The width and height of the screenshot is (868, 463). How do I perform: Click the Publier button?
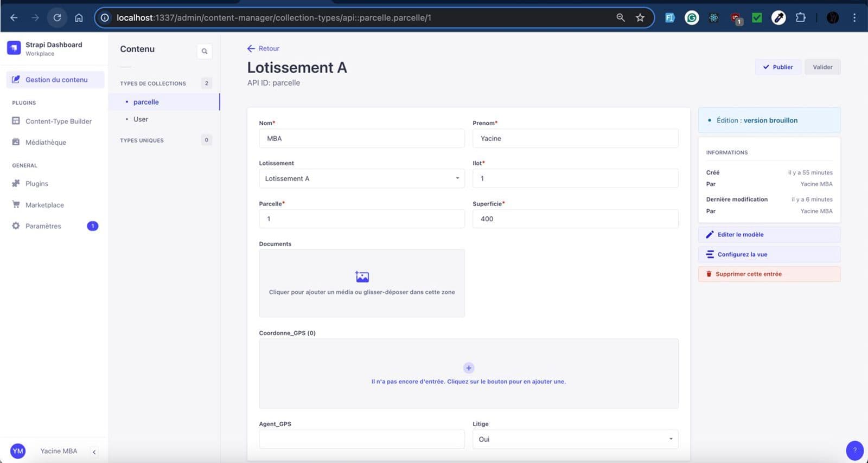[778, 67]
